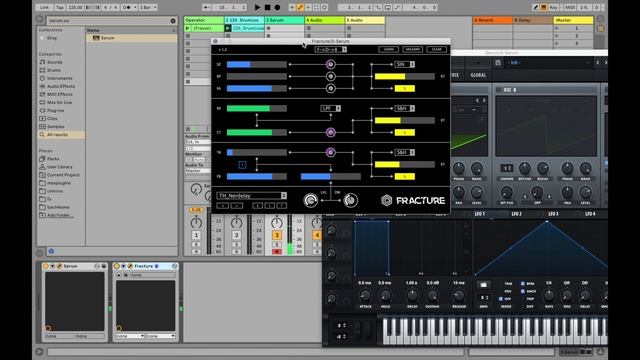Screen dimensions: 640x360
Task: Click the Tap tempo button
Action: (x=60, y=7)
